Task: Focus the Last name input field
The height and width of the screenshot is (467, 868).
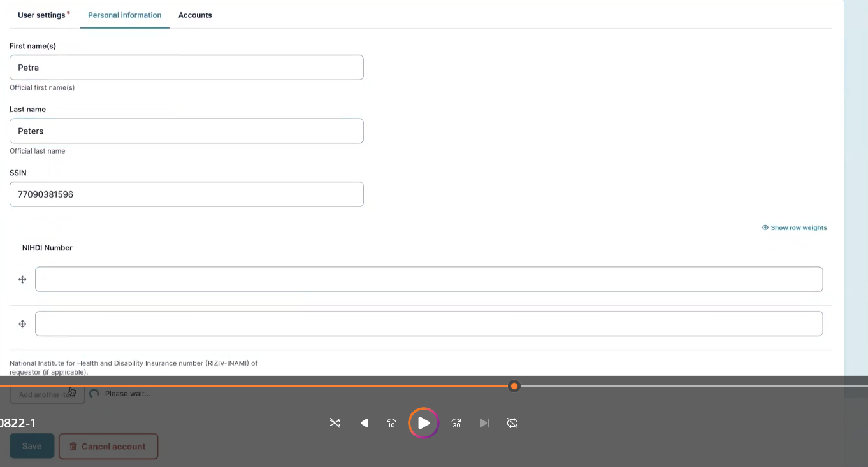Action: click(186, 131)
